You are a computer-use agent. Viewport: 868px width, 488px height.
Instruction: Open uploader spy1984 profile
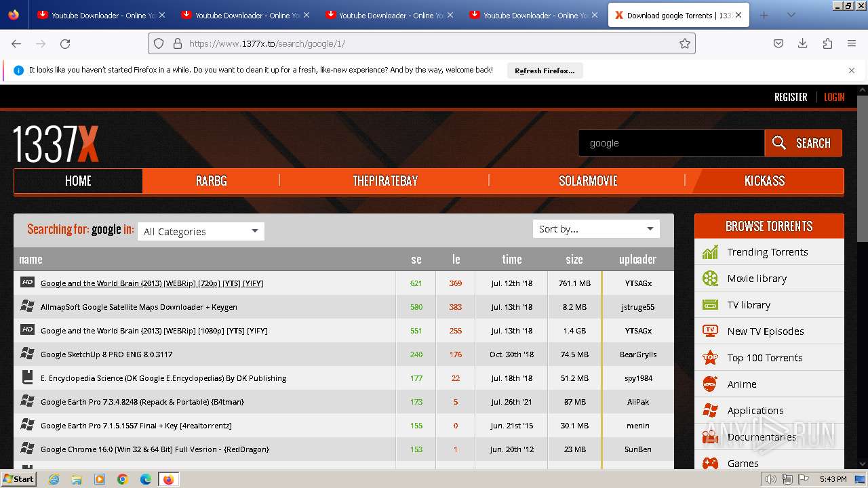click(638, 378)
